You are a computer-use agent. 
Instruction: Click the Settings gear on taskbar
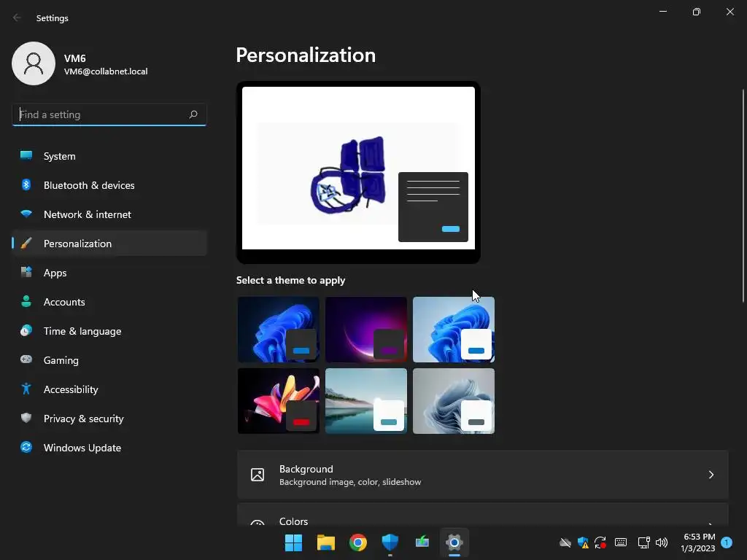[x=454, y=542]
